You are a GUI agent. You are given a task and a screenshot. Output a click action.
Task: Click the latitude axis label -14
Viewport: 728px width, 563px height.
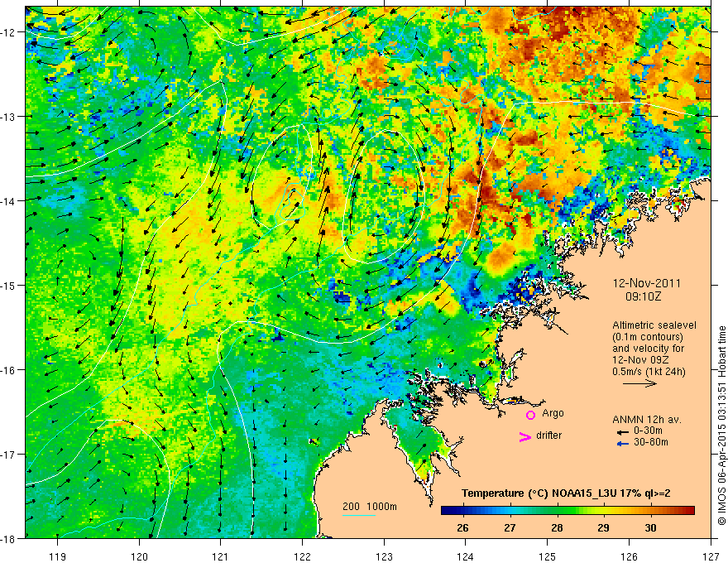pyautogui.click(x=9, y=200)
